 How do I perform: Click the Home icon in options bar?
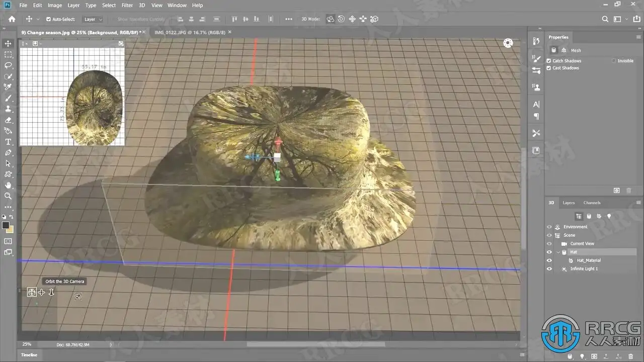12,19
